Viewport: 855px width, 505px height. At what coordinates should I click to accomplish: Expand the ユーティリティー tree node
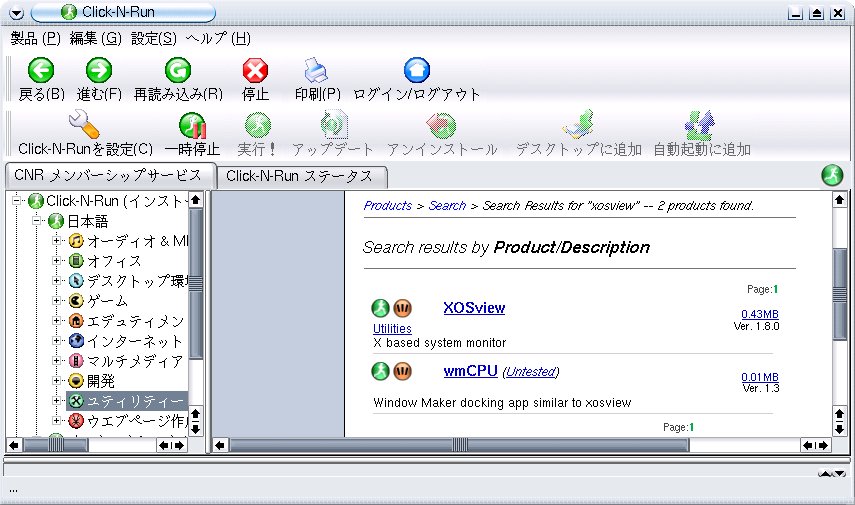point(56,401)
